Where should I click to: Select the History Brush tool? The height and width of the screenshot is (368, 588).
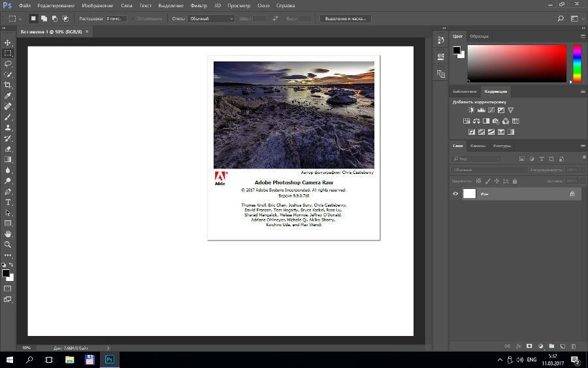[x=7, y=138]
